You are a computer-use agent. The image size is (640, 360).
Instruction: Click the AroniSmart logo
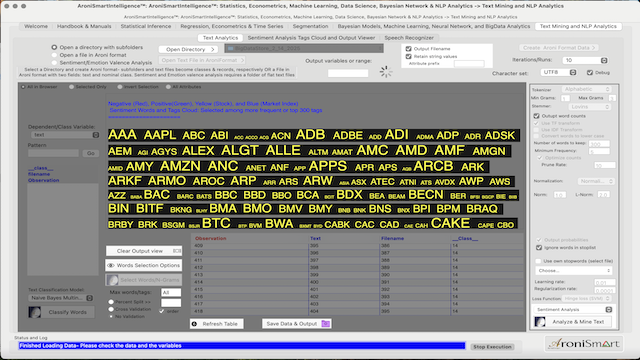click(584, 344)
